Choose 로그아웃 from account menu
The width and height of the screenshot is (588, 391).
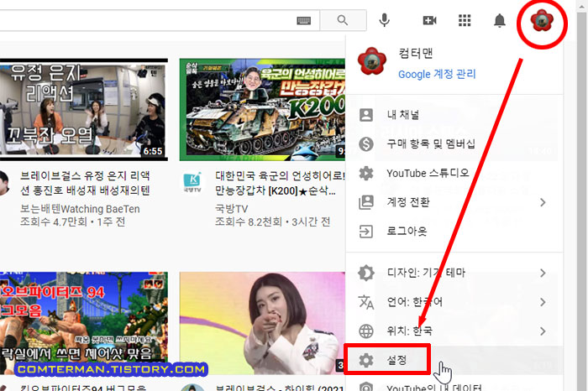(454, 232)
